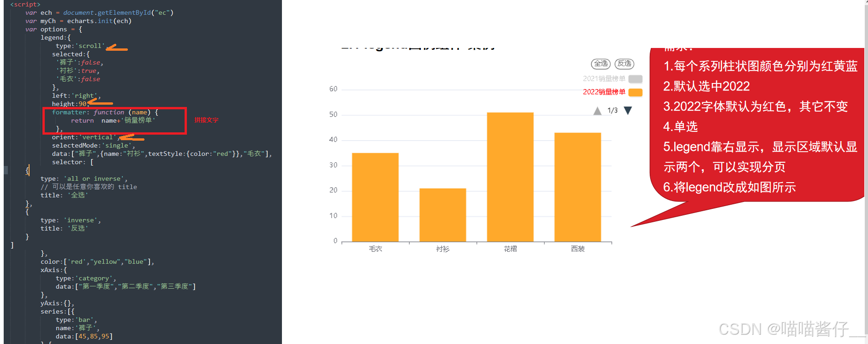The image size is (868, 344).
Task: Click the code line title: '反选'
Action: (64, 229)
